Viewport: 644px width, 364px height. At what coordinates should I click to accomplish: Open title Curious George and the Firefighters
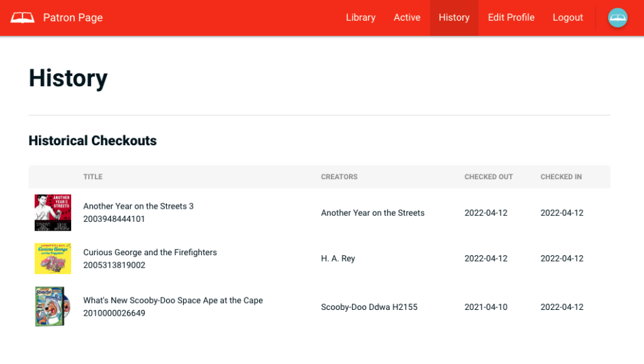(x=150, y=252)
